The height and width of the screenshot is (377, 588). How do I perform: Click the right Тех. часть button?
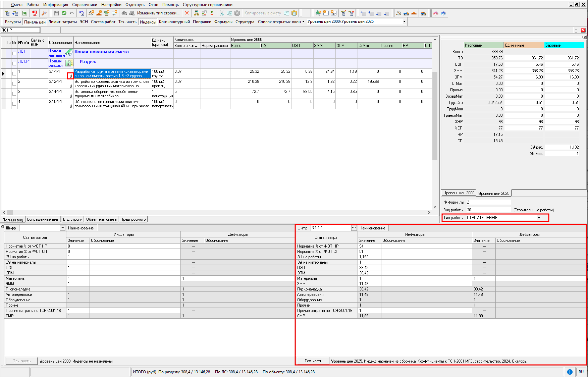click(x=313, y=361)
